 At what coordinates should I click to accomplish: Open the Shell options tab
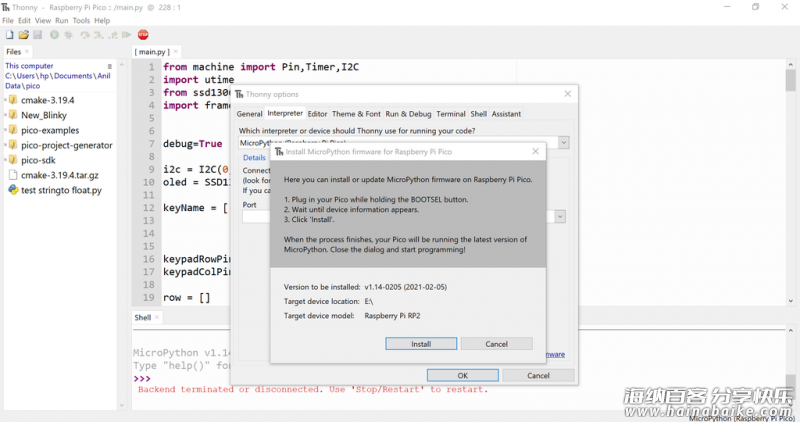(479, 114)
